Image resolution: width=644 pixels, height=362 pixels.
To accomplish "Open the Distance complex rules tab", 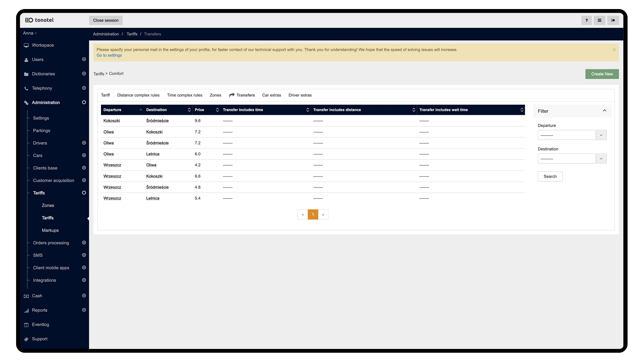I will point(138,95).
